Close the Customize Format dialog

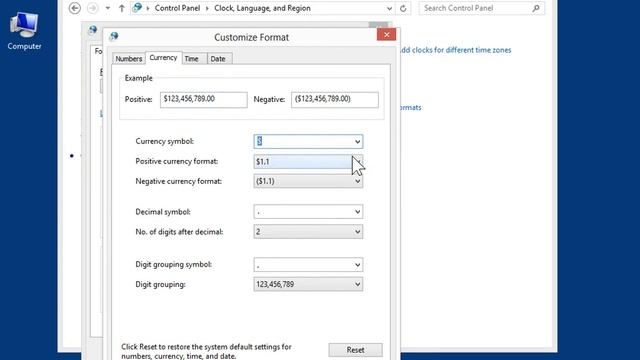(386, 35)
